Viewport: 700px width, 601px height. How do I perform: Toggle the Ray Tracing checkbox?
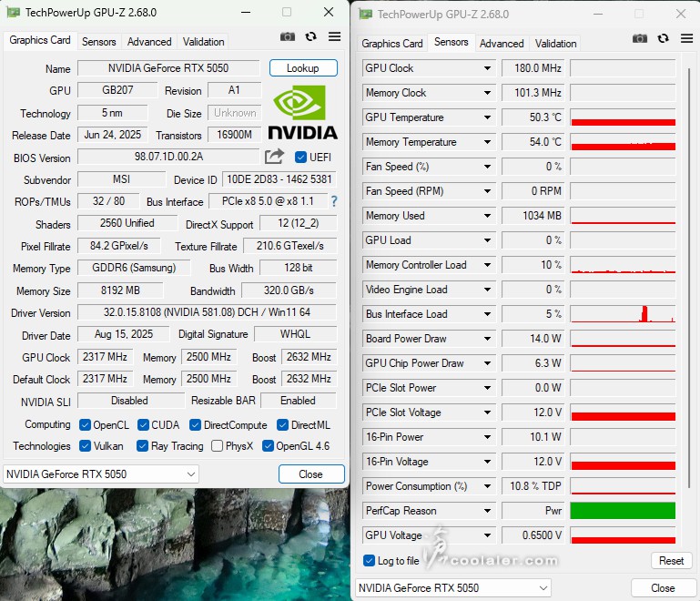[142, 446]
